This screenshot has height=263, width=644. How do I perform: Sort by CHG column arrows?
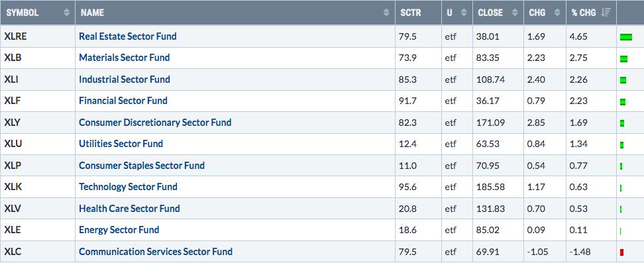pos(557,13)
